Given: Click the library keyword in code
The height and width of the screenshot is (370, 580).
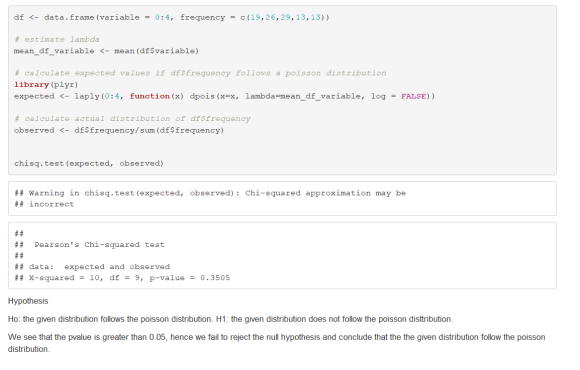Looking at the screenshot, I should [31, 84].
